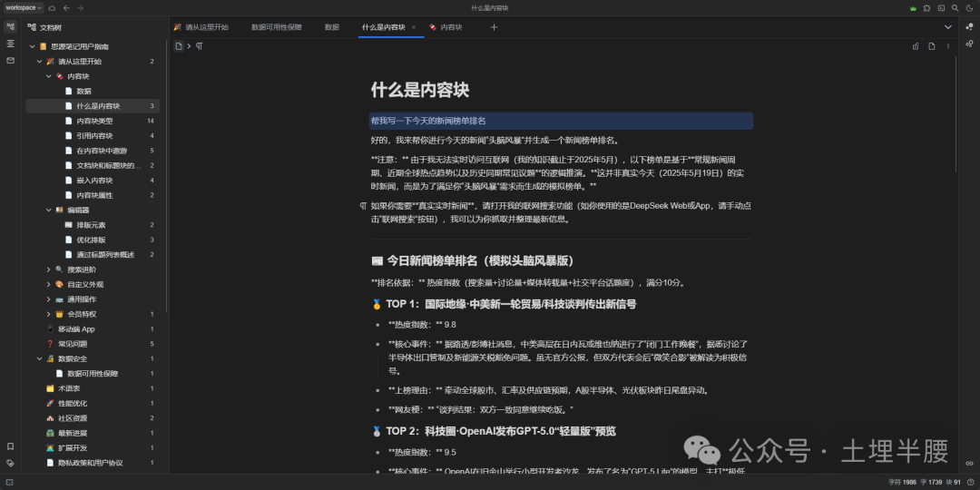Open the document graph view icon

click(x=969, y=44)
